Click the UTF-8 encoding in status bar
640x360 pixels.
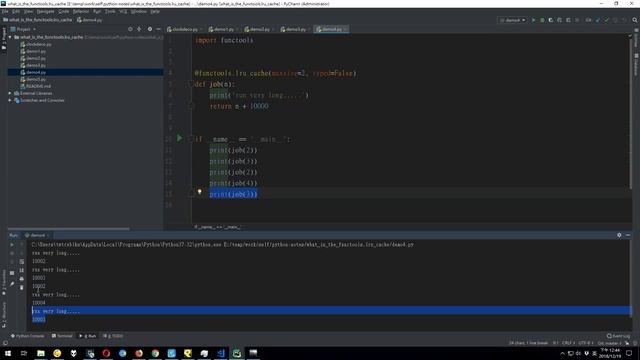(585, 343)
